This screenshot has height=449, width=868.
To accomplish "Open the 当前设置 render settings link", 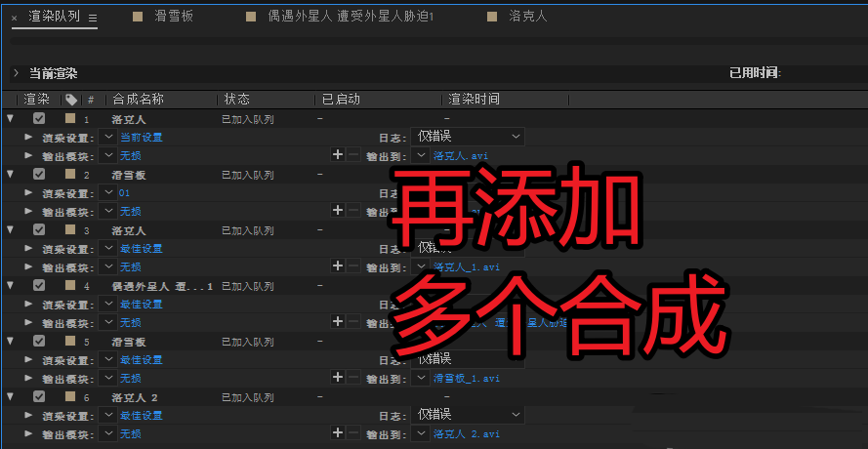I will (x=142, y=138).
